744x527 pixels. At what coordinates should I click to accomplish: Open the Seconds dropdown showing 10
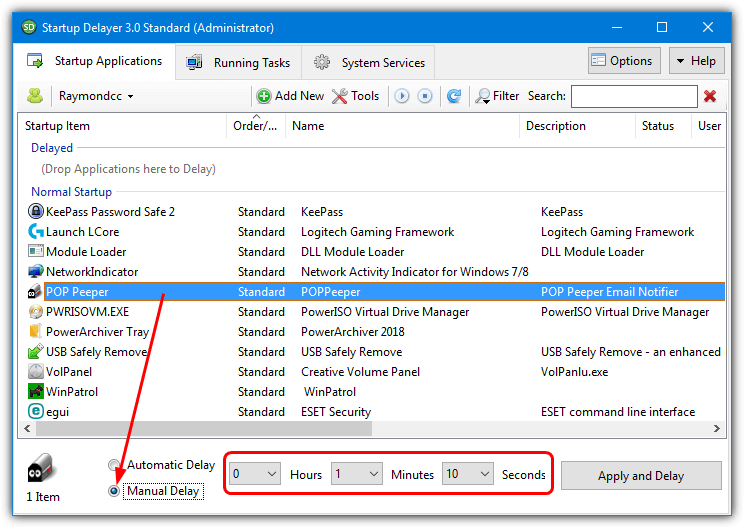[x=468, y=474]
